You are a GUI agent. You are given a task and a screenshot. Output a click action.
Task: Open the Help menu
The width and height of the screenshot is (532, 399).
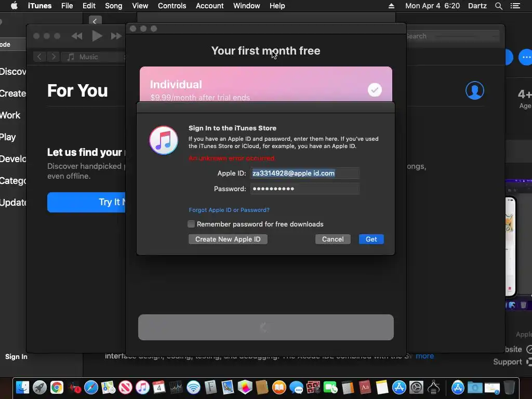click(277, 6)
